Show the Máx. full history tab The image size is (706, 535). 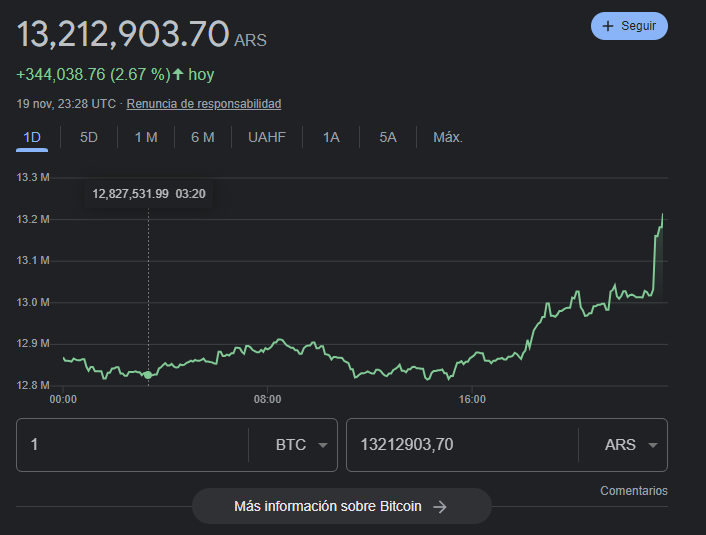coord(448,137)
